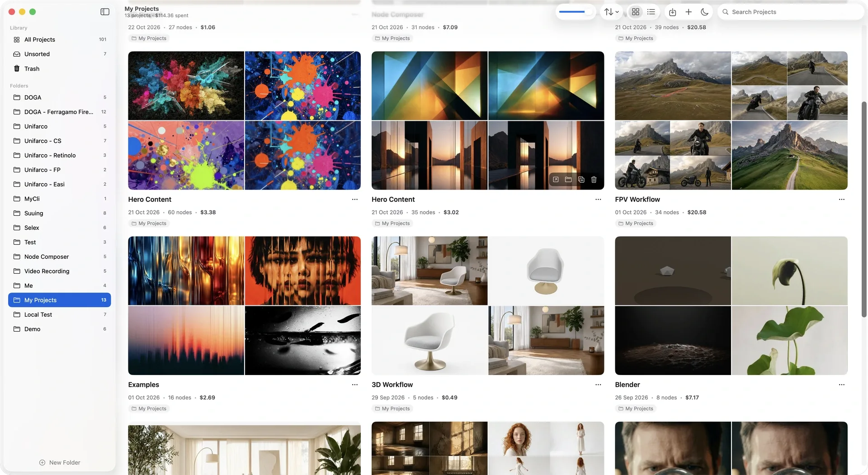The height and width of the screenshot is (475, 868).
Task: Click the New Folder button
Action: click(60, 462)
